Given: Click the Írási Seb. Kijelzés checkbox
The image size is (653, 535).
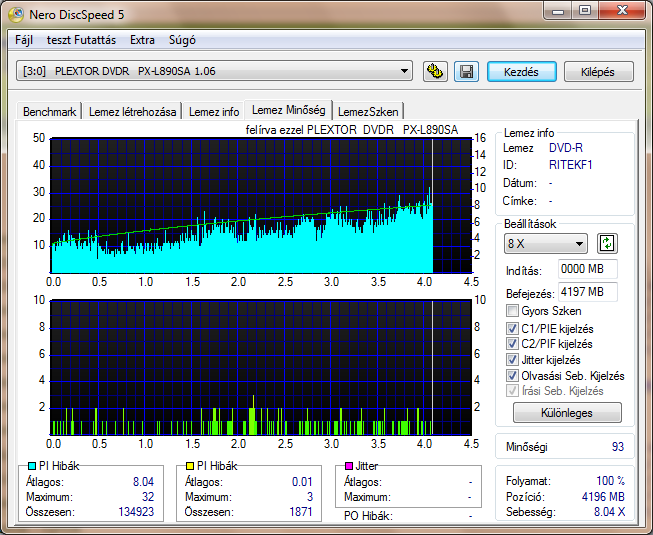Looking at the screenshot, I should (512, 391).
